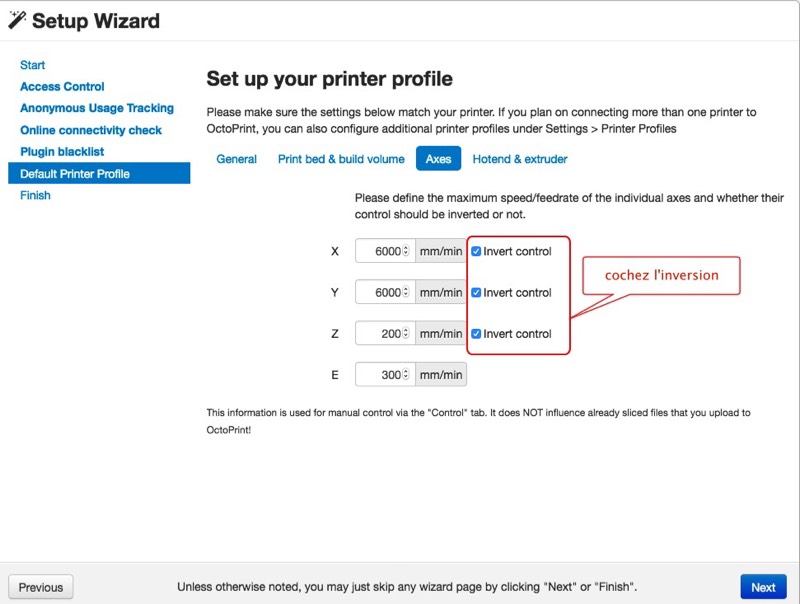
Task: Open the Plugin blacklist step
Action: (62, 152)
